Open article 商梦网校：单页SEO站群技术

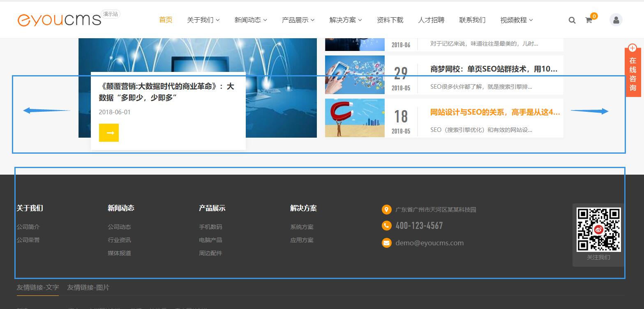tap(494, 69)
